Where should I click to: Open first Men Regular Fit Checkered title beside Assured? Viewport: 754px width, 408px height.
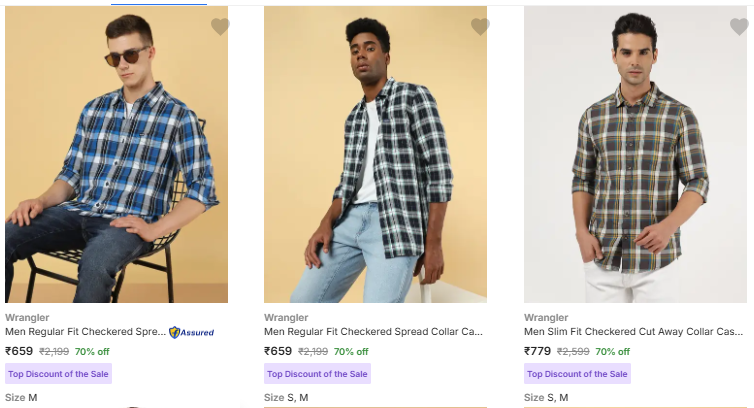click(x=86, y=332)
